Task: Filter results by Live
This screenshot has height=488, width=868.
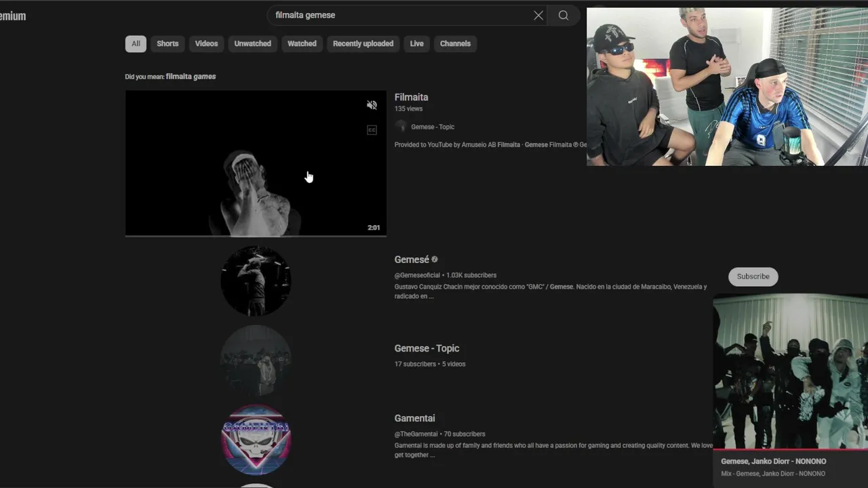Action: coord(416,43)
